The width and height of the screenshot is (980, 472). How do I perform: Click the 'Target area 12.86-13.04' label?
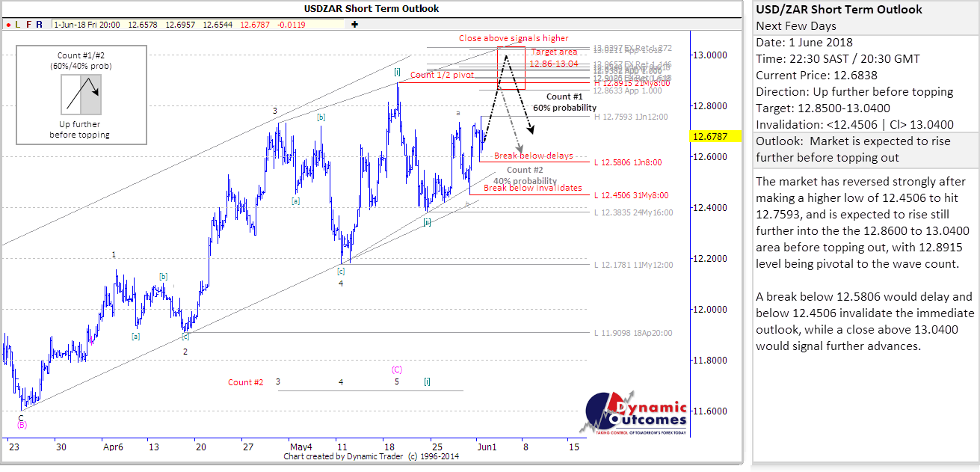pyautogui.click(x=554, y=58)
